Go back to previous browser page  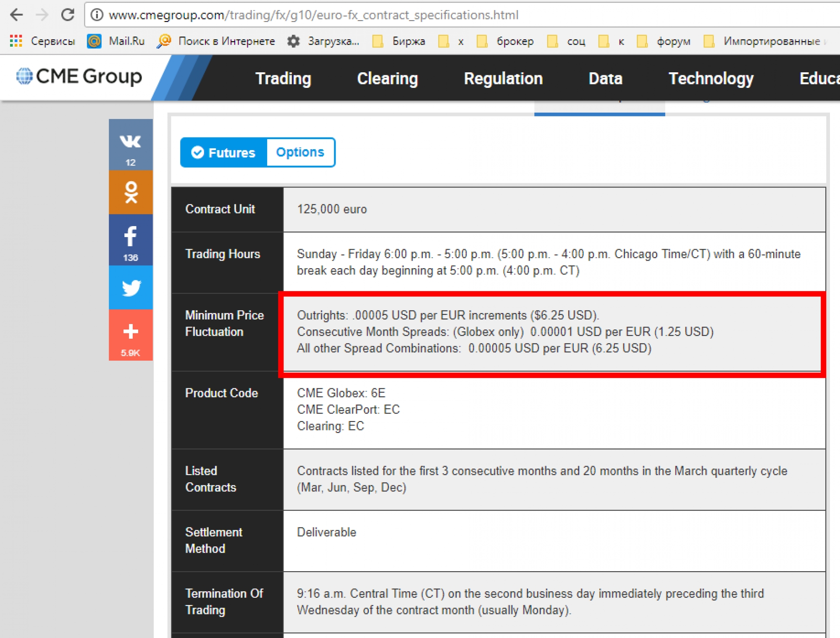click(16, 15)
